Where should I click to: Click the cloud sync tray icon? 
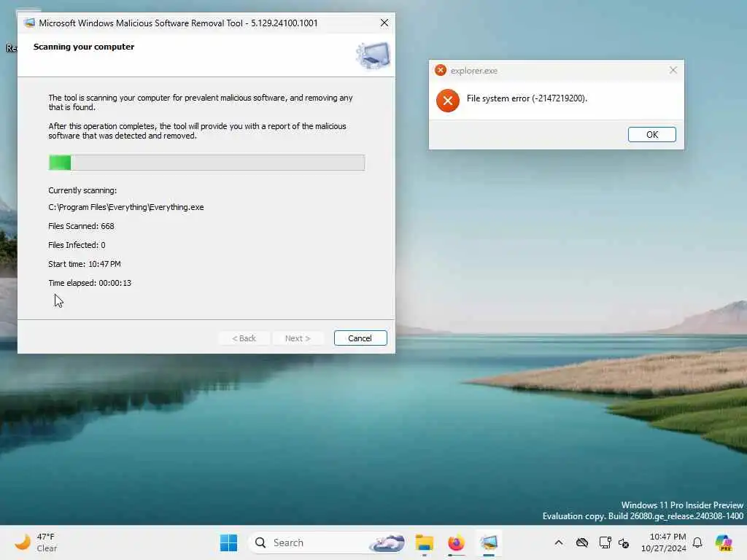point(582,542)
